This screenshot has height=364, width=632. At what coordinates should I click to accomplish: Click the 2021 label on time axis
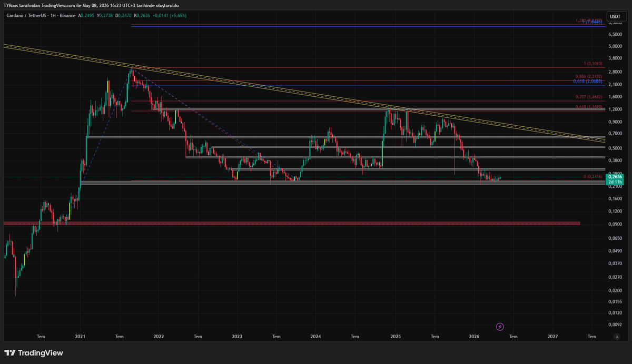tap(80, 336)
